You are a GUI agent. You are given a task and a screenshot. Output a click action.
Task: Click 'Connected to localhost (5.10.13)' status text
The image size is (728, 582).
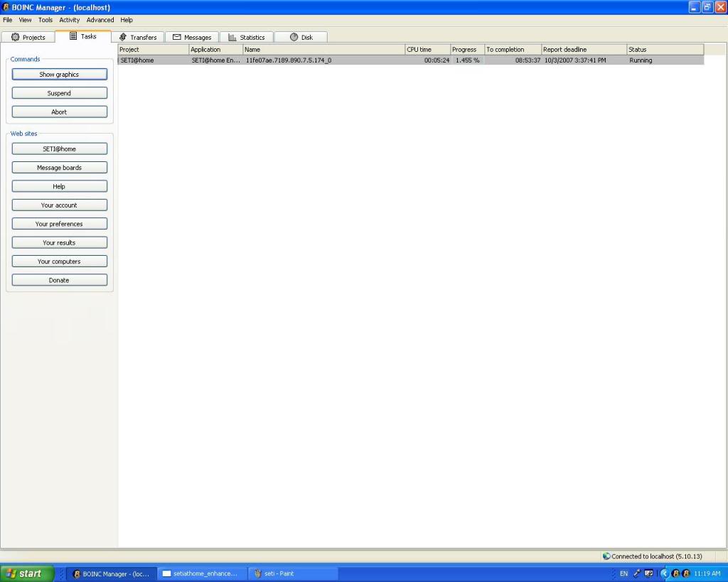(657, 556)
